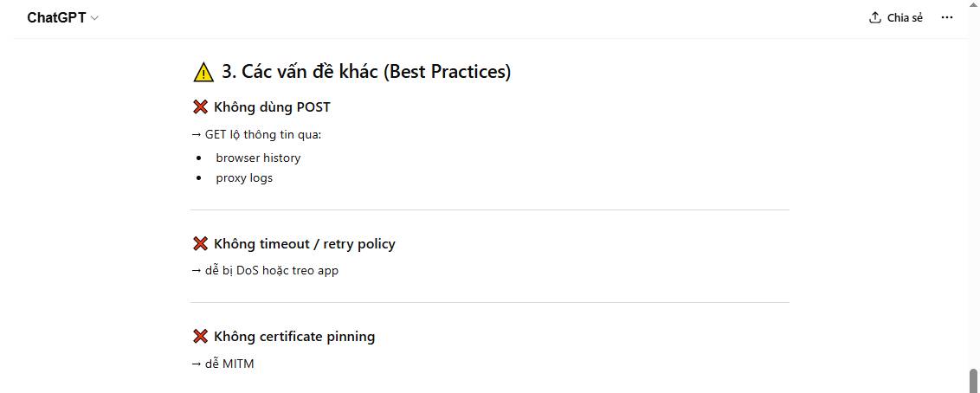Image resolution: width=980 pixels, height=393 pixels.
Task: Click the red X beside "Không dùng POST"
Action: 200,107
